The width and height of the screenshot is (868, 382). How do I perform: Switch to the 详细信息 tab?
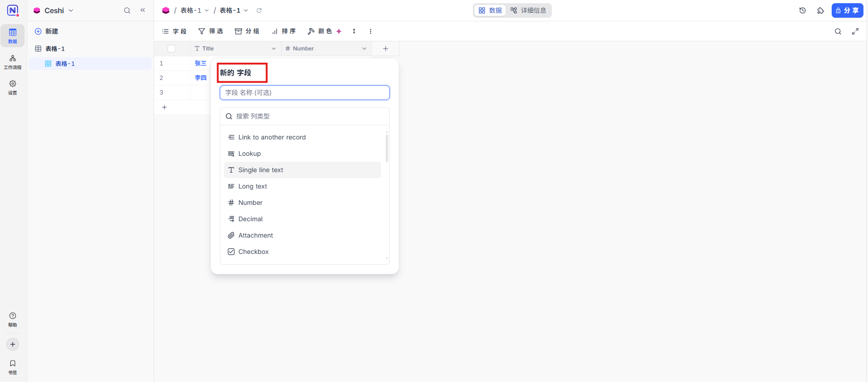528,10
